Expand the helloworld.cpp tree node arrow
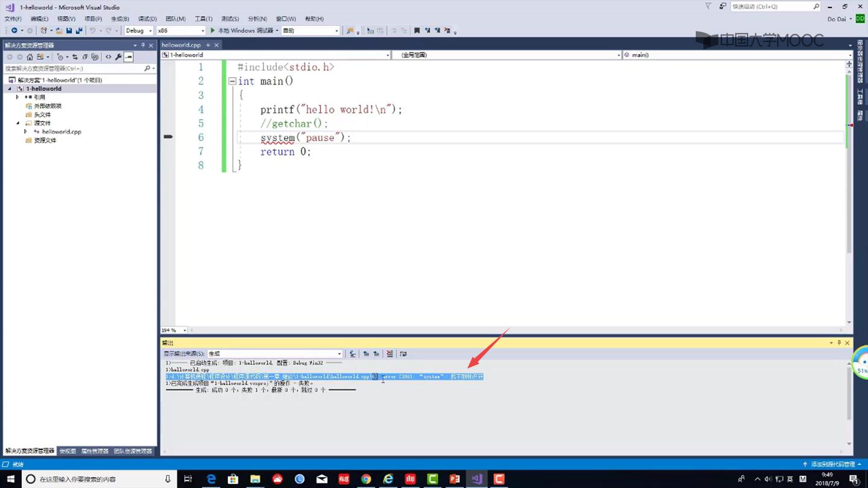Image resolution: width=868 pixels, height=488 pixels. click(x=25, y=131)
